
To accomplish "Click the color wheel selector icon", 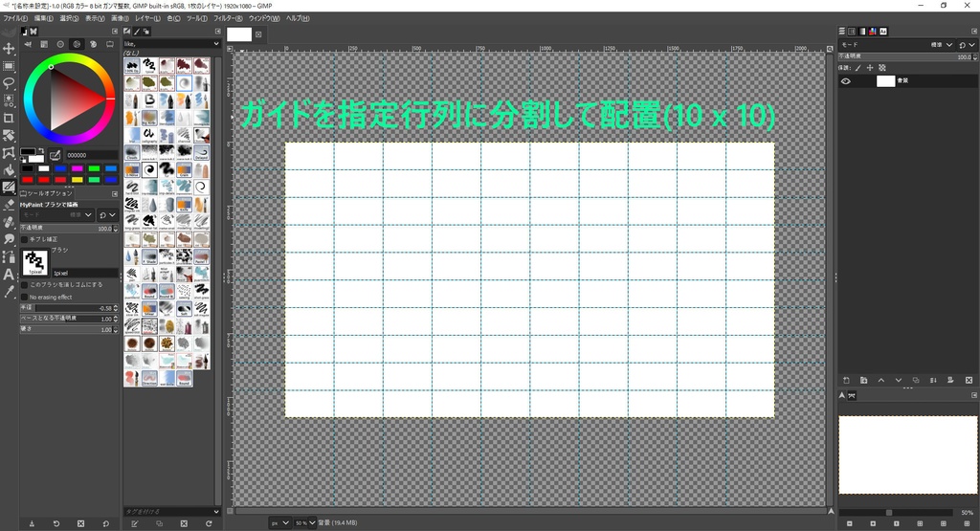I will (77, 44).
